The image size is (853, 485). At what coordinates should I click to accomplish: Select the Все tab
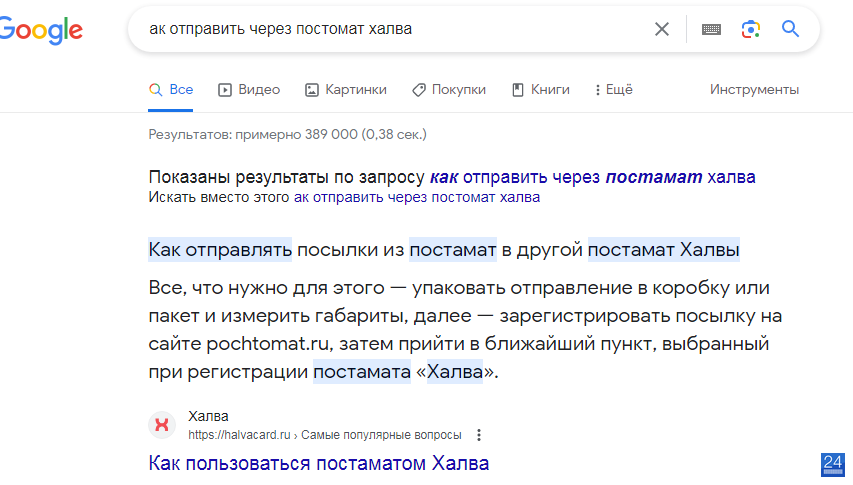point(171,90)
